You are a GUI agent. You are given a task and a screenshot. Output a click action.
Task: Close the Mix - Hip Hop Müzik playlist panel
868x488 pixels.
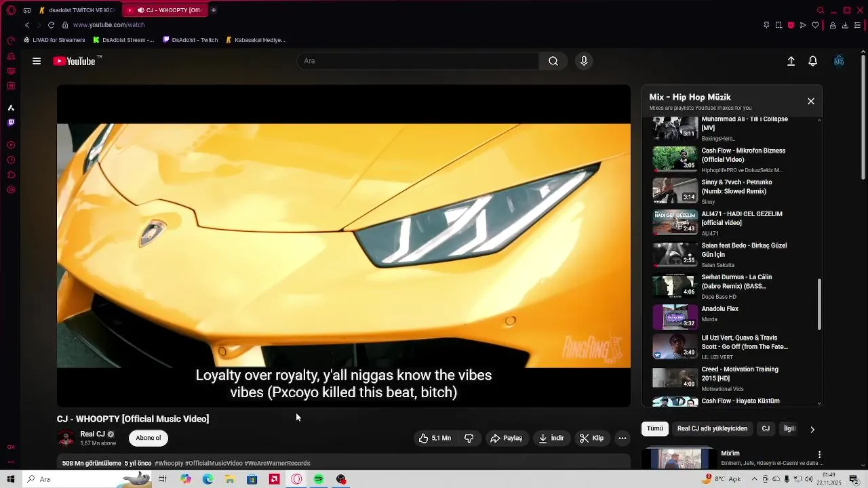coord(811,101)
